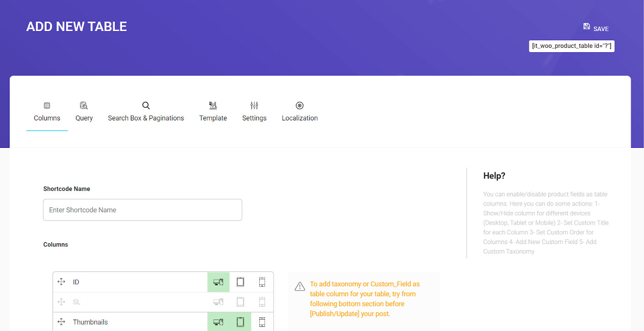Image resolution: width=644 pixels, height=331 pixels.
Task: Click the Template tab icon
Action: pos(213,106)
